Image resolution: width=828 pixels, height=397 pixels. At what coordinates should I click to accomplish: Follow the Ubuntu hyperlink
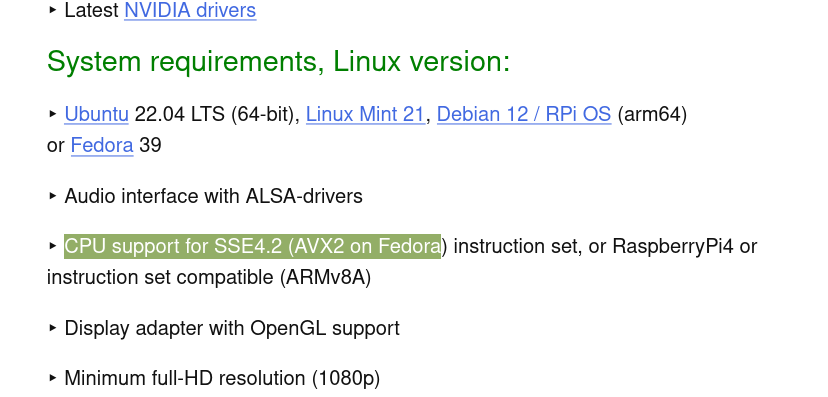click(x=97, y=114)
